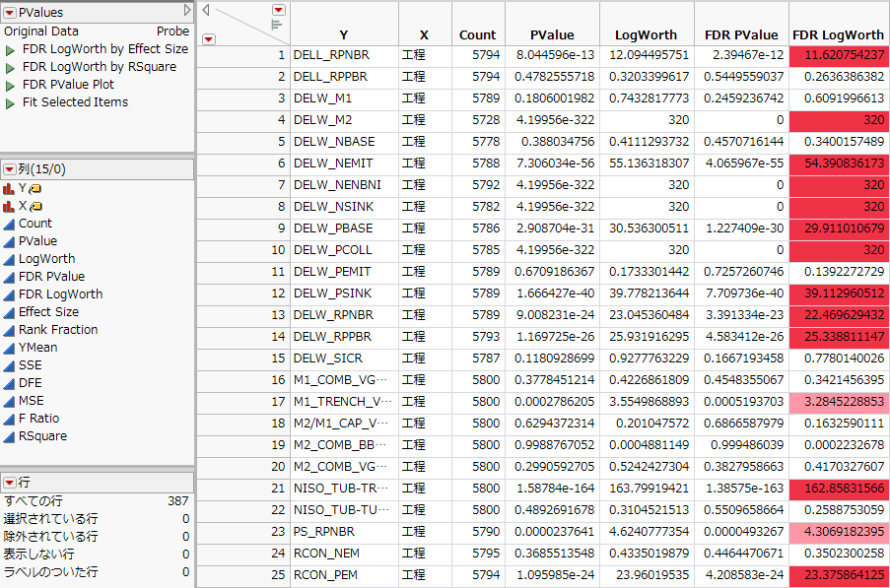This screenshot has height=588, width=890.
Task: Click green play icon for FDR PValue Plot
Action: tap(11, 85)
